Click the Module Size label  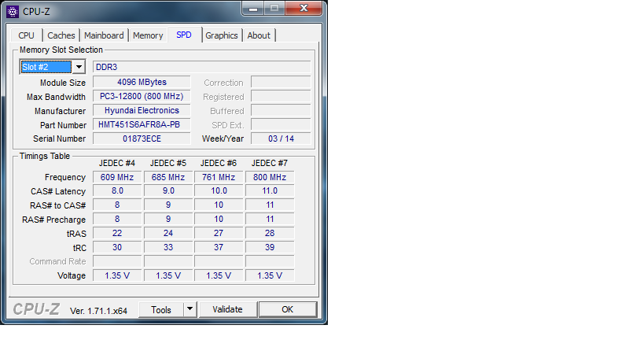tap(63, 83)
